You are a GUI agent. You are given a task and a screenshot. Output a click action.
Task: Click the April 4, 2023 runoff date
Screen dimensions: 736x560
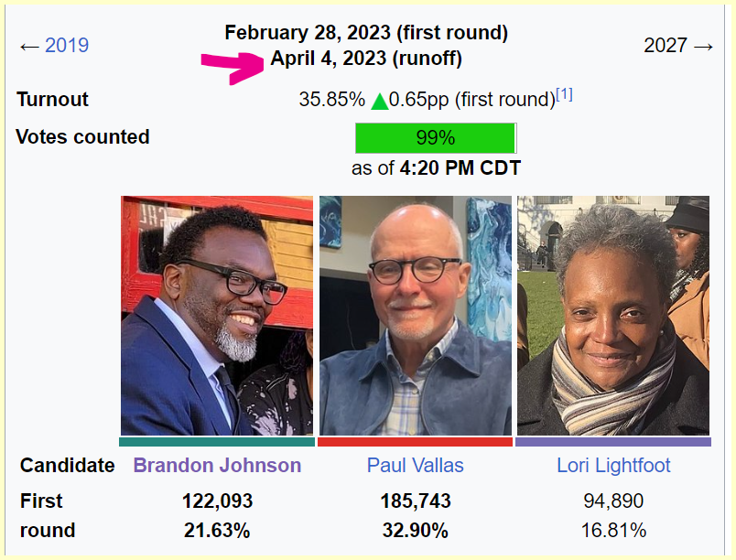[366, 59]
